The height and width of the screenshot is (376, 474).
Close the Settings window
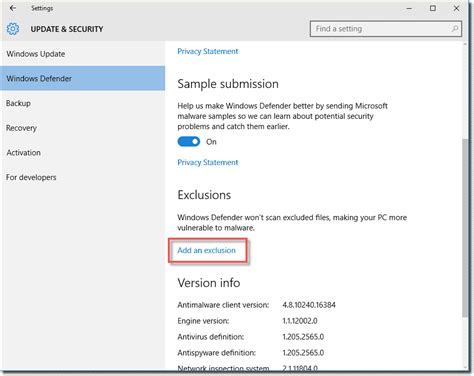tap(456, 8)
